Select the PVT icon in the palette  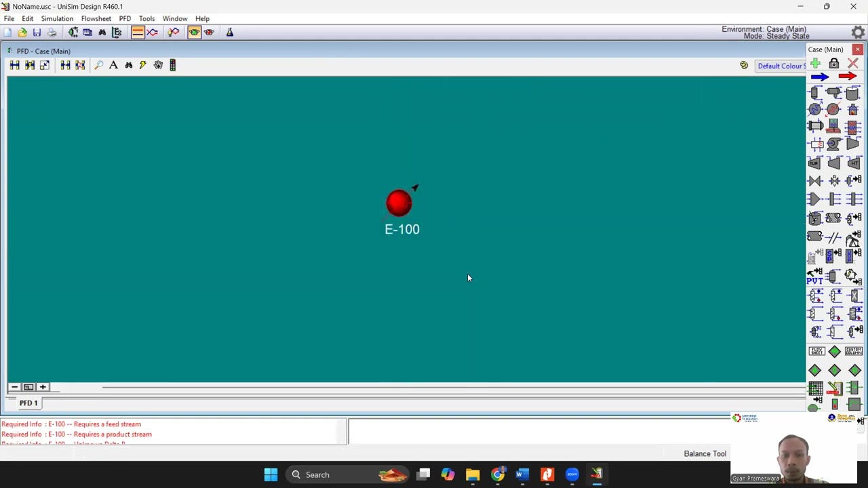pyautogui.click(x=814, y=277)
